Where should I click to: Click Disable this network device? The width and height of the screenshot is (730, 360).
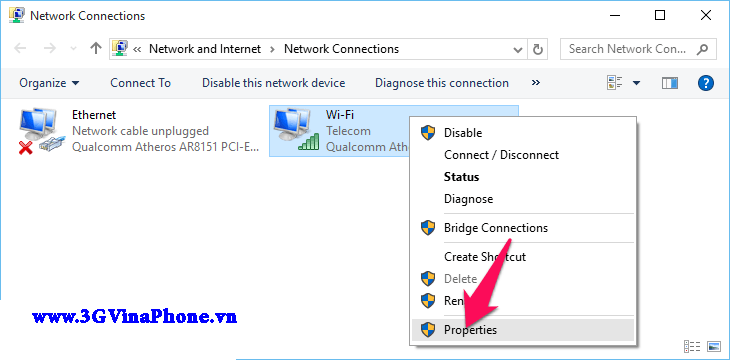tap(273, 83)
